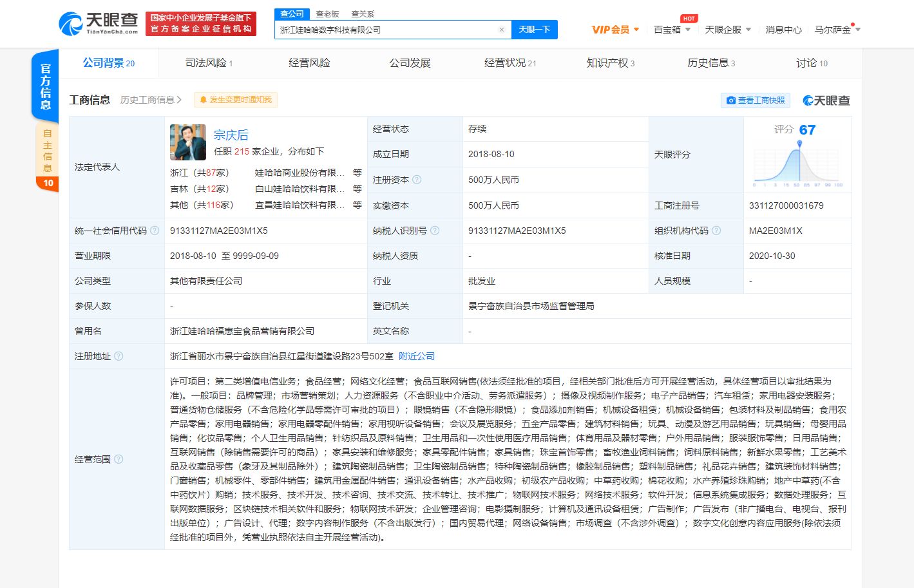Screen dimensions: 914x588
Task: Switch to 历史信息 tab
Action: (711, 63)
